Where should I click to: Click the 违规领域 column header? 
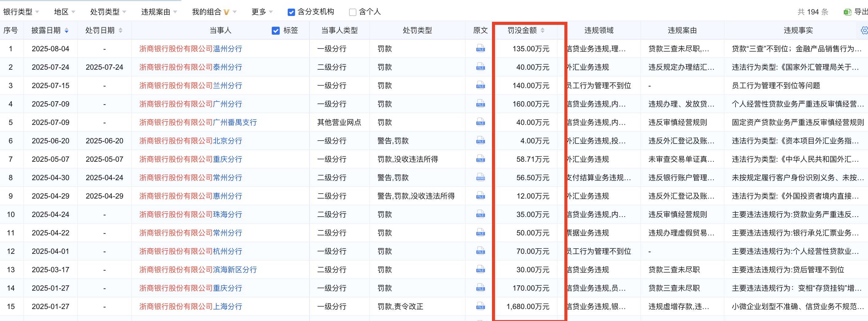pos(599,30)
